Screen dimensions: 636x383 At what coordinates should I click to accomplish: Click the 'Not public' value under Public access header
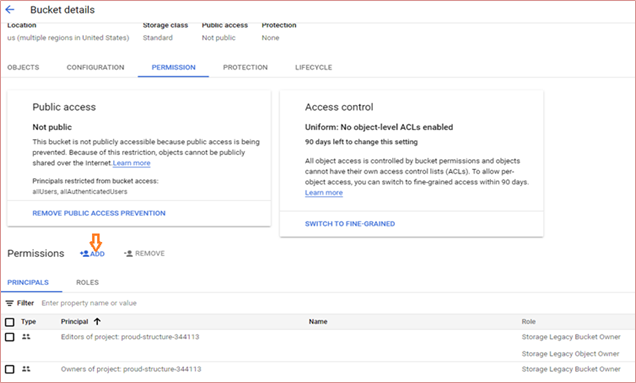click(219, 38)
